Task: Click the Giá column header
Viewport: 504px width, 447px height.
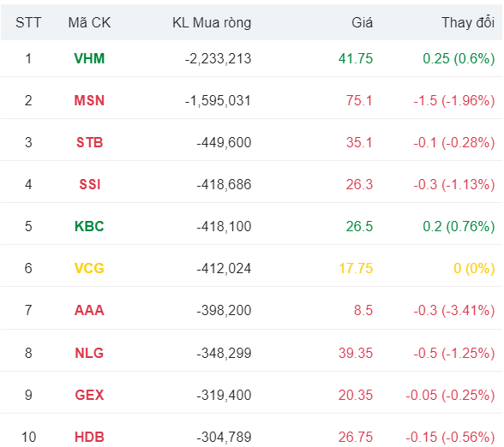Action: pyautogui.click(x=362, y=23)
